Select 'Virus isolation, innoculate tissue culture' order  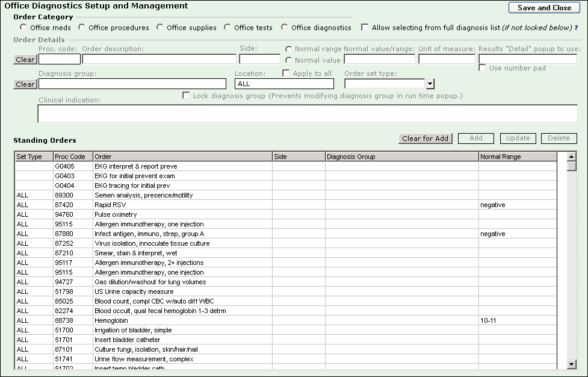pos(286,243)
